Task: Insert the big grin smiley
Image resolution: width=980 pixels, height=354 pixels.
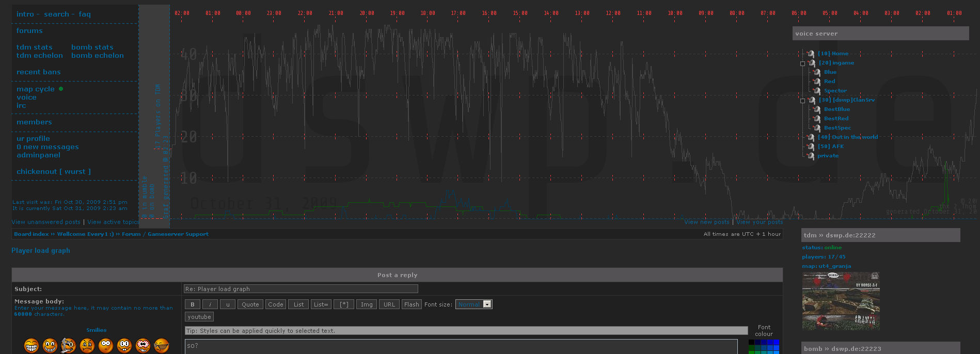Action: pyautogui.click(x=31, y=345)
